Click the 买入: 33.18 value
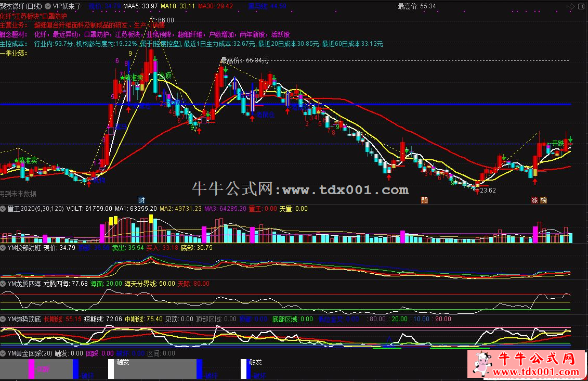The image size is (588, 381). [162, 248]
